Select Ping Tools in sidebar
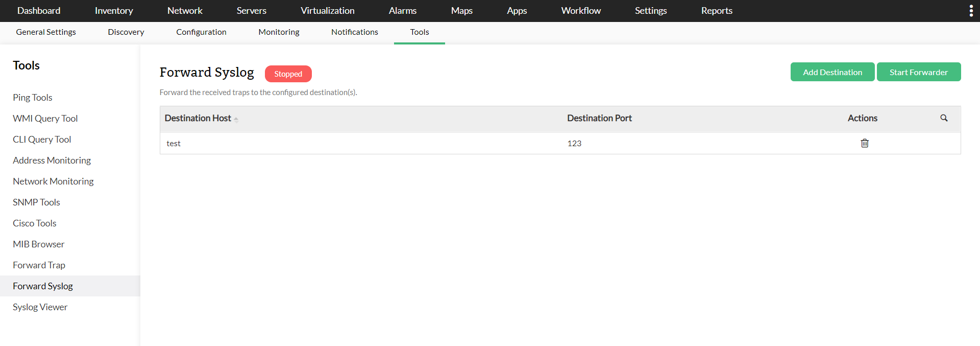Image resolution: width=980 pixels, height=346 pixels. 33,98
